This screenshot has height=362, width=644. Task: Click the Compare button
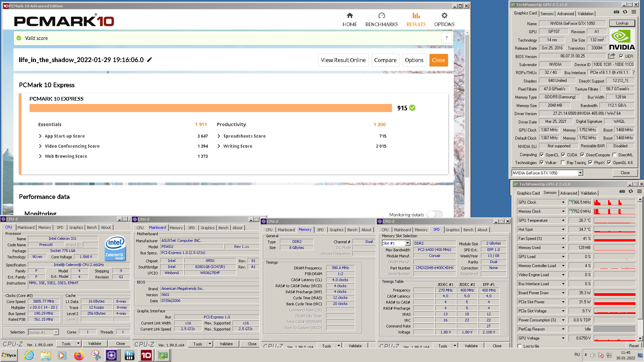pos(385,60)
